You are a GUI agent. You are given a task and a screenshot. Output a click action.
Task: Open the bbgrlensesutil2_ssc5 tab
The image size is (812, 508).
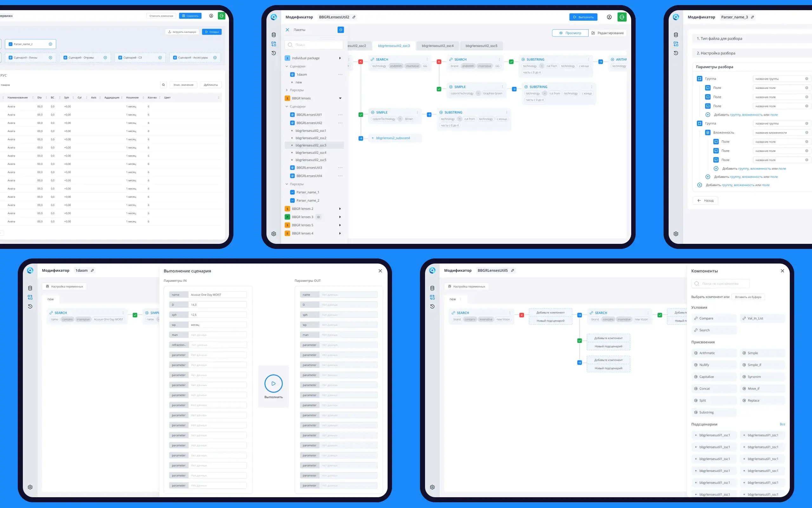481,46
